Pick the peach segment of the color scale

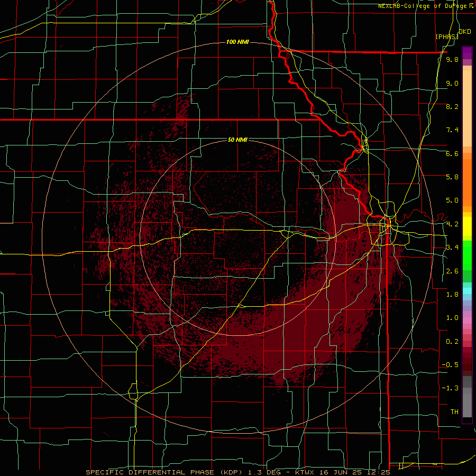pyautogui.click(x=467, y=108)
